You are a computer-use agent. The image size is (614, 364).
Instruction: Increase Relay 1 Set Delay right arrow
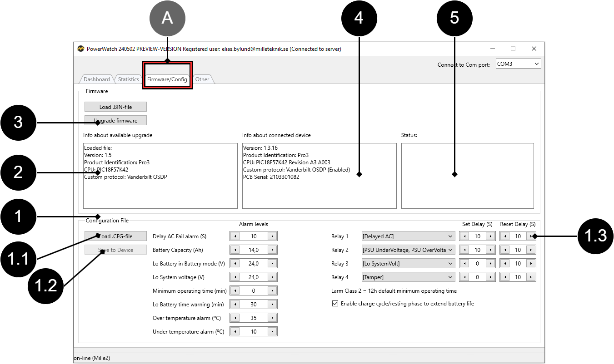tap(490, 236)
